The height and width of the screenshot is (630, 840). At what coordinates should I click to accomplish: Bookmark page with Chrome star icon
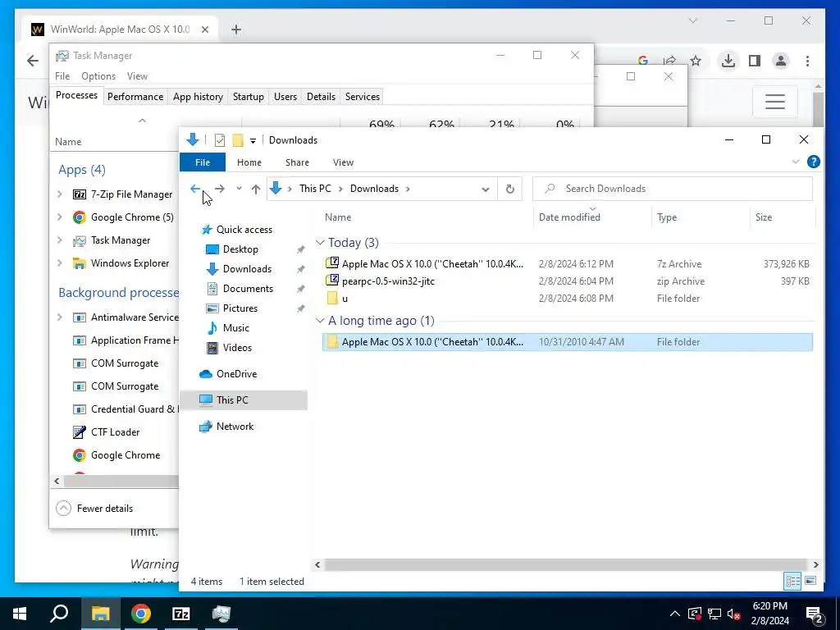click(696, 61)
